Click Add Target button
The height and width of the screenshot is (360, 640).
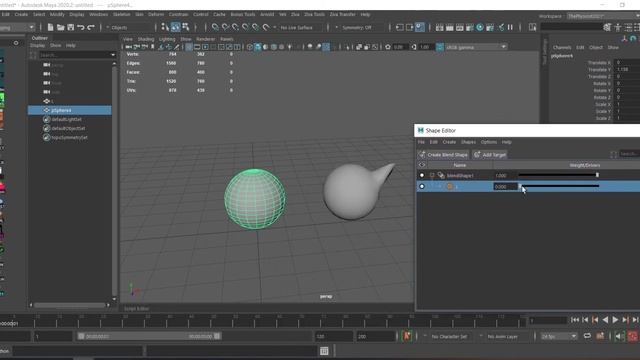[x=490, y=155]
